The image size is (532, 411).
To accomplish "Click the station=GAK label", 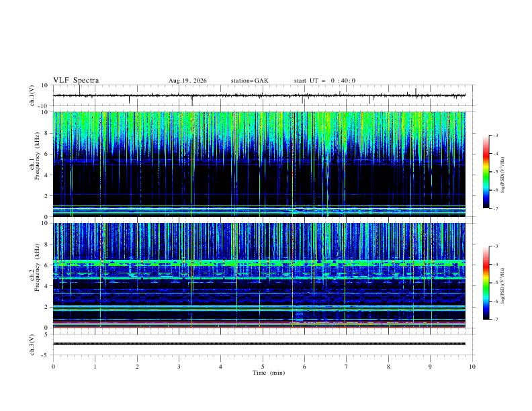I will click(249, 81).
